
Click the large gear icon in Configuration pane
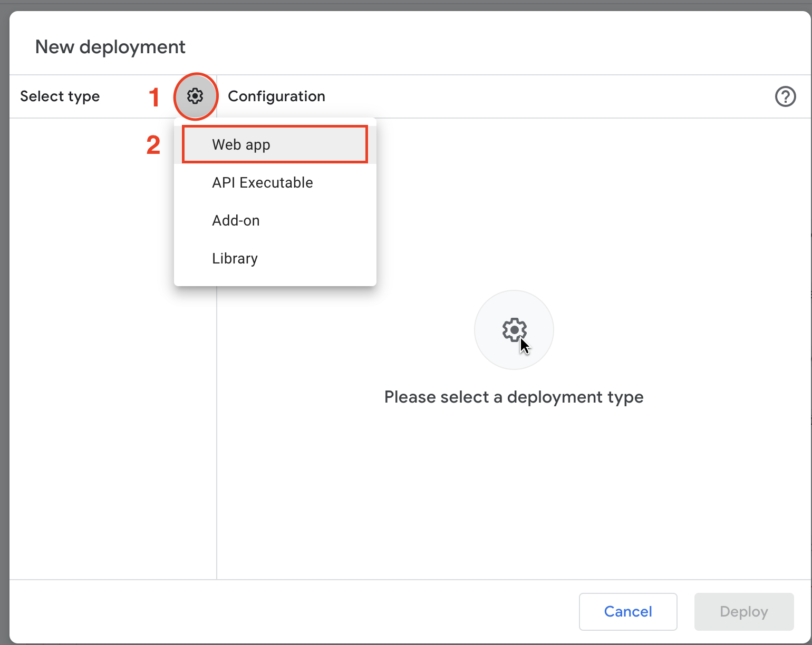point(514,330)
